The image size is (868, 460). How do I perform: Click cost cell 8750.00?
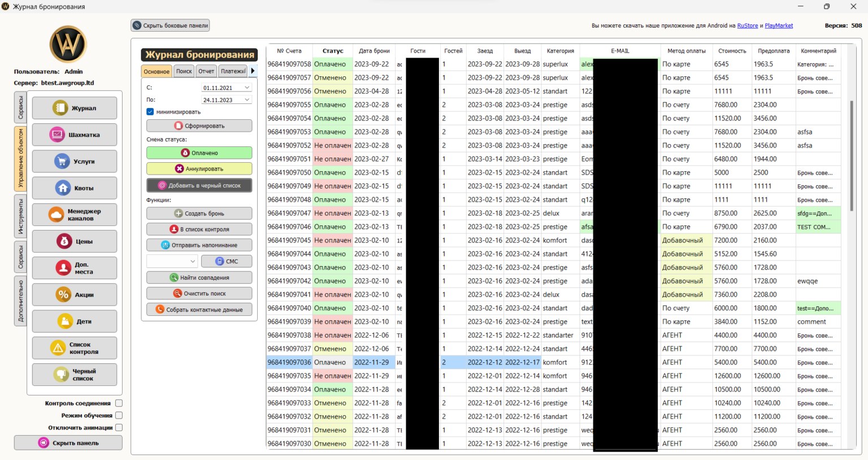pyautogui.click(x=732, y=213)
